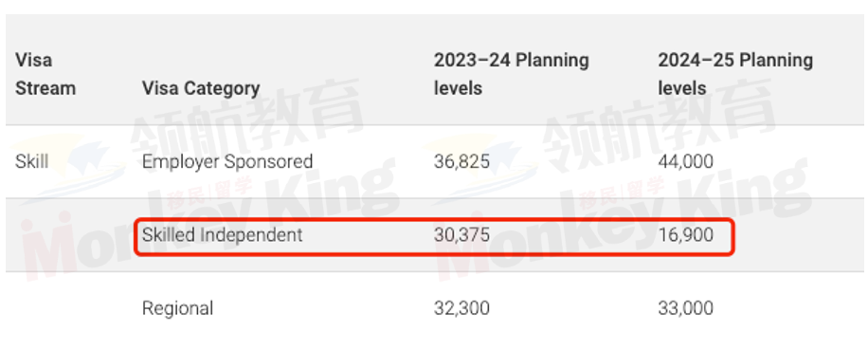
Task: Click the Skilled Independent category cell
Action: point(222,235)
